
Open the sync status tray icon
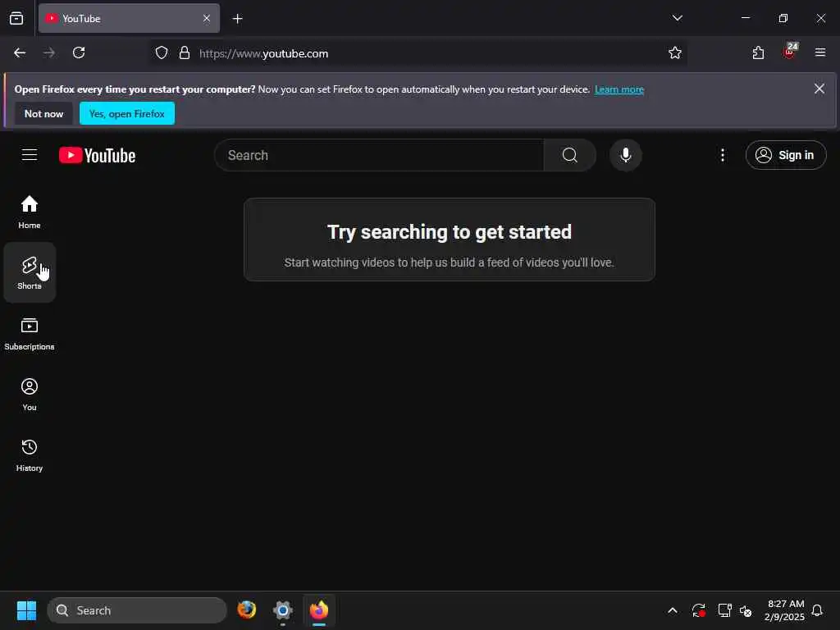pos(699,610)
